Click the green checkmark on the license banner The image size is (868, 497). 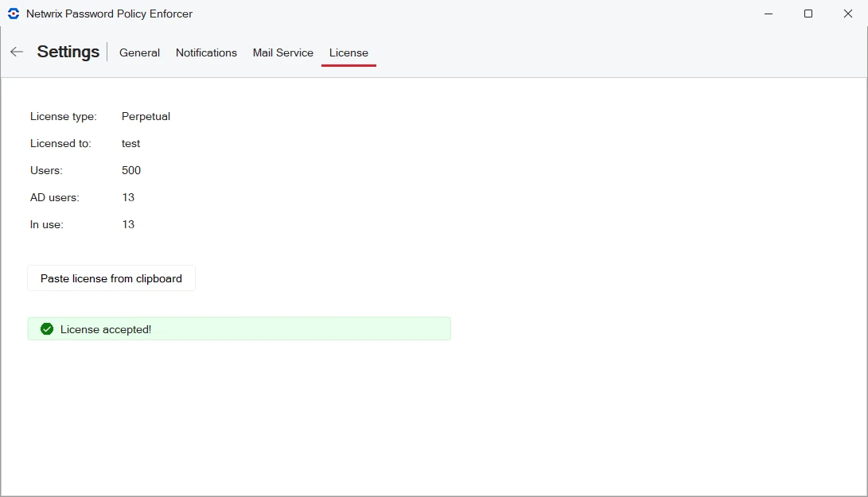pos(46,328)
